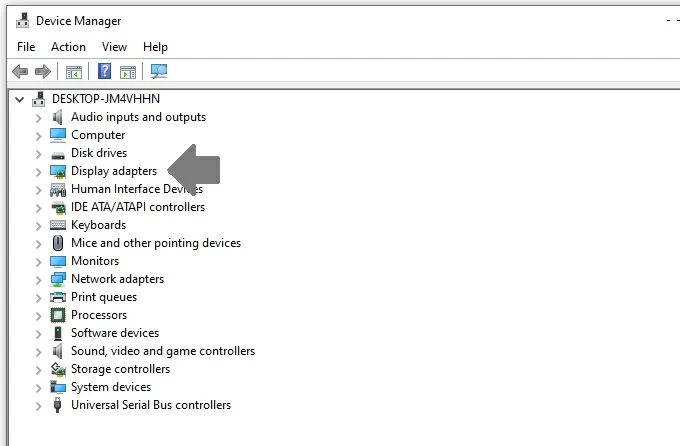Image resolution: width=680 pixels, height=446 pixels.
Task: Collapse the DESKTOP-JM4VHHN root node
Action: (x=20, y=99)
